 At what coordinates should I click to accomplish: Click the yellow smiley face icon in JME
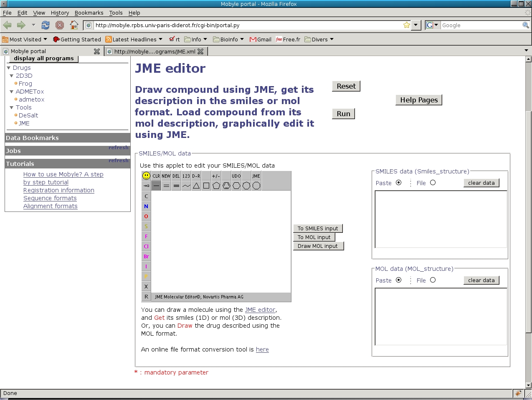coord(146,176)
